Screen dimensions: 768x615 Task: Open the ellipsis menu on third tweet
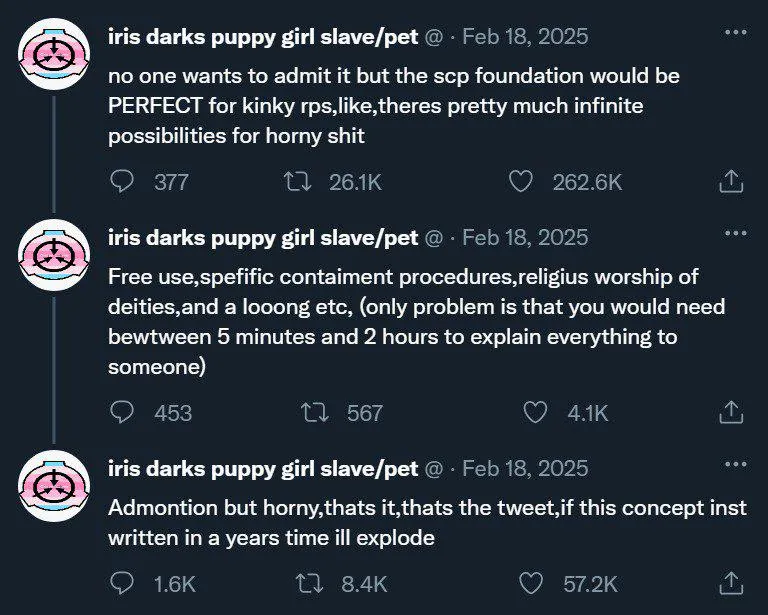click(x=735, y=464)
